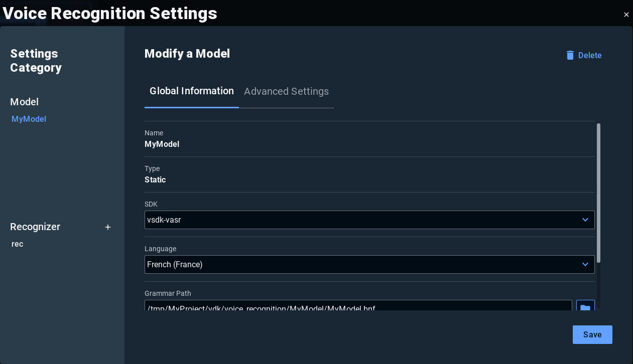Image resolution: width=633 pixels, height=364 pixels.
Task: Click the Name value MyModel in form
Action: [x=162, y=144]
